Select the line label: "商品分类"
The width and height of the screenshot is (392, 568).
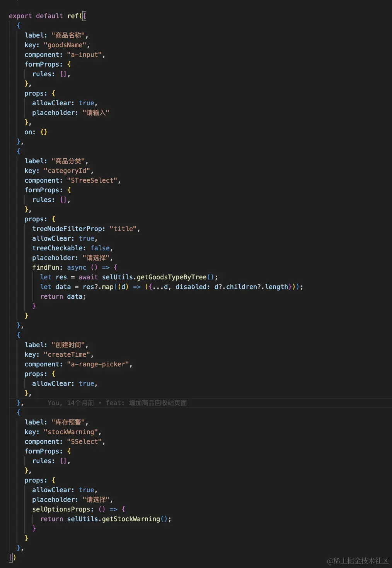[56, 161]
